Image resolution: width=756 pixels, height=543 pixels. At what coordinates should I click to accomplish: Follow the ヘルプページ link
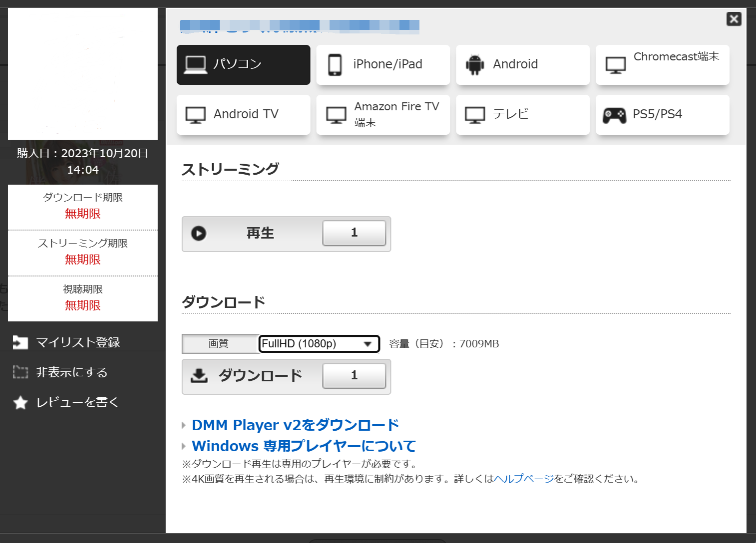[x=524, y=479]
